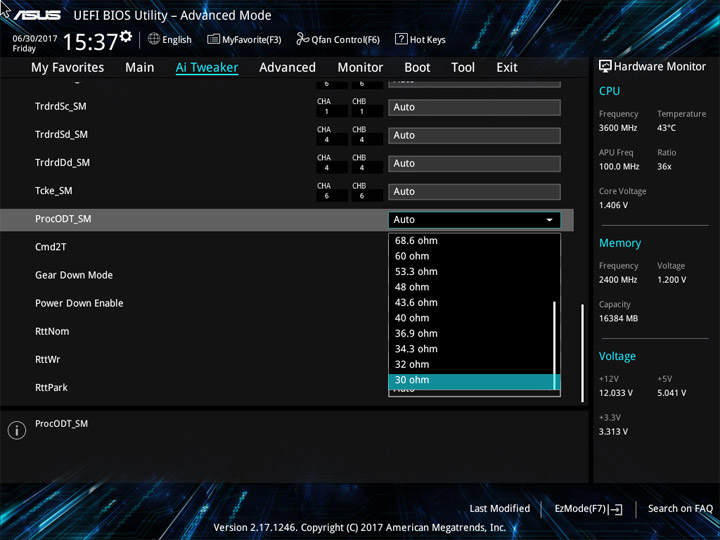Screen dimensions: 720x540
Task: Click the TrdrdDd_SM Auto field
Action: tap(474, 163)
